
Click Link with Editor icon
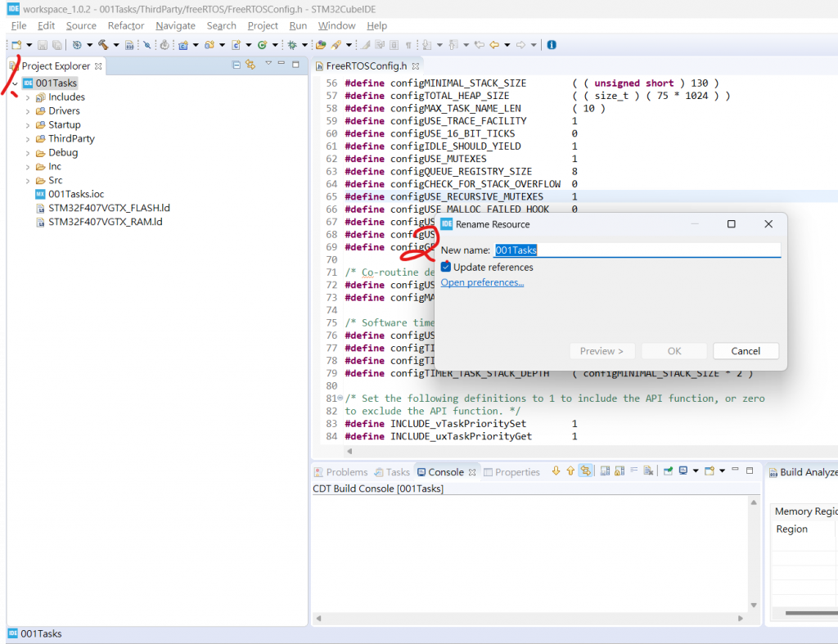coord(250,65)
